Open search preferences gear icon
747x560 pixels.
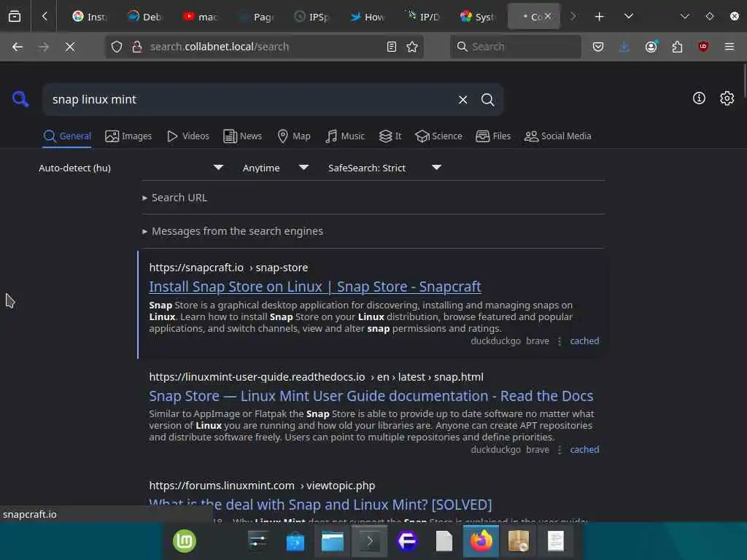pos(727,98)
